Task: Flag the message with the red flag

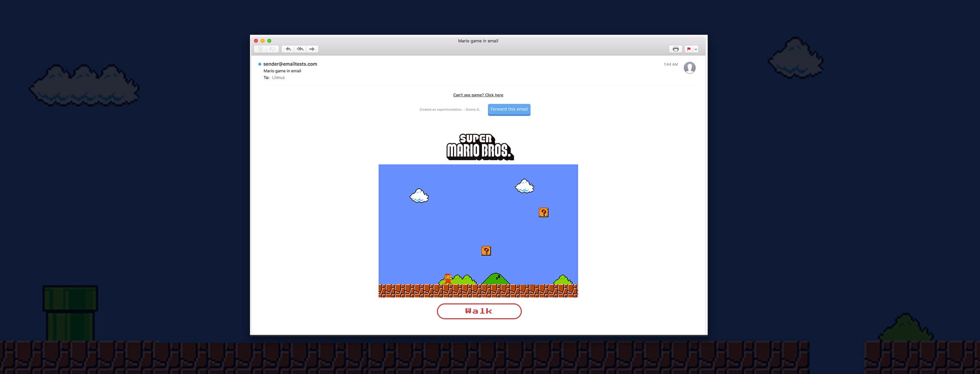Action: [x=689, y=49]
